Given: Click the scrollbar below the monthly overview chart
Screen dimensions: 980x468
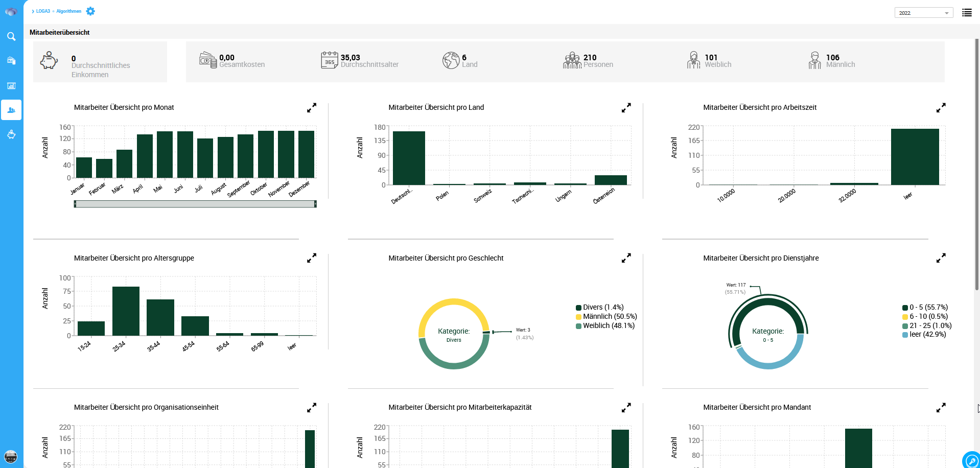Looking at the screenshot, I should point(195,204).
